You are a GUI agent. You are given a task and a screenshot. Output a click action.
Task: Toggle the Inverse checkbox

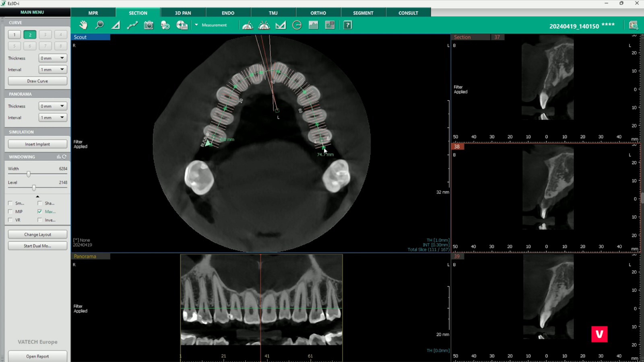point(40,220)
